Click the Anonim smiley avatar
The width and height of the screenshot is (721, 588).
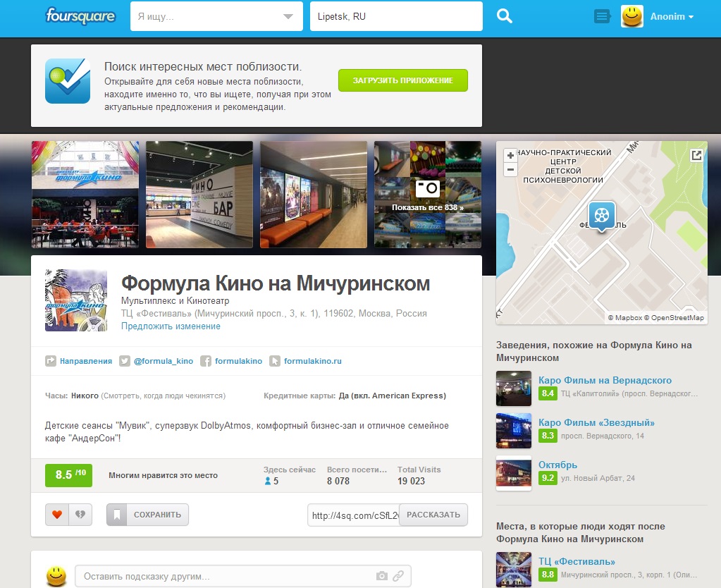(631, 16)
